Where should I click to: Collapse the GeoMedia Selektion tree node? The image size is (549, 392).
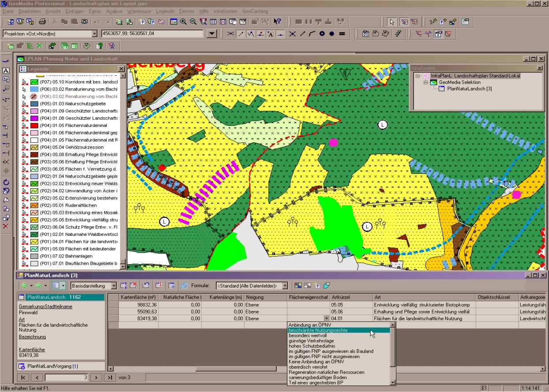tap(425, 82)
